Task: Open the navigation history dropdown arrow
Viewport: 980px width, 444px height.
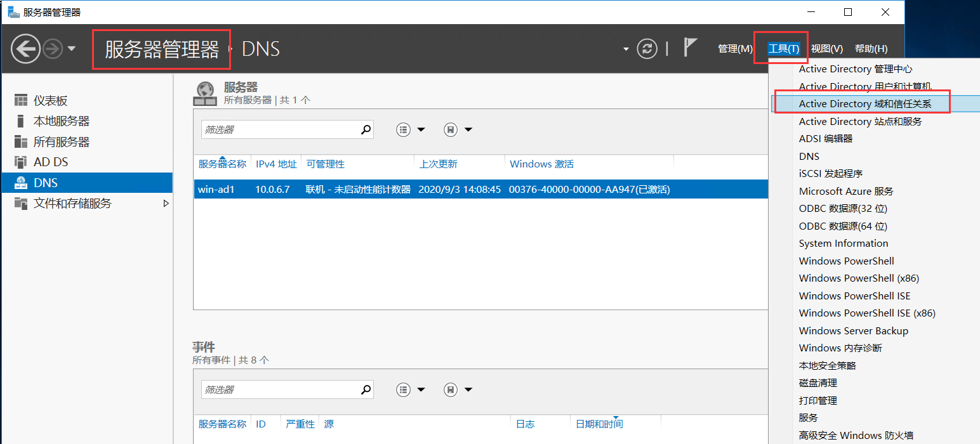Action: 70,48
